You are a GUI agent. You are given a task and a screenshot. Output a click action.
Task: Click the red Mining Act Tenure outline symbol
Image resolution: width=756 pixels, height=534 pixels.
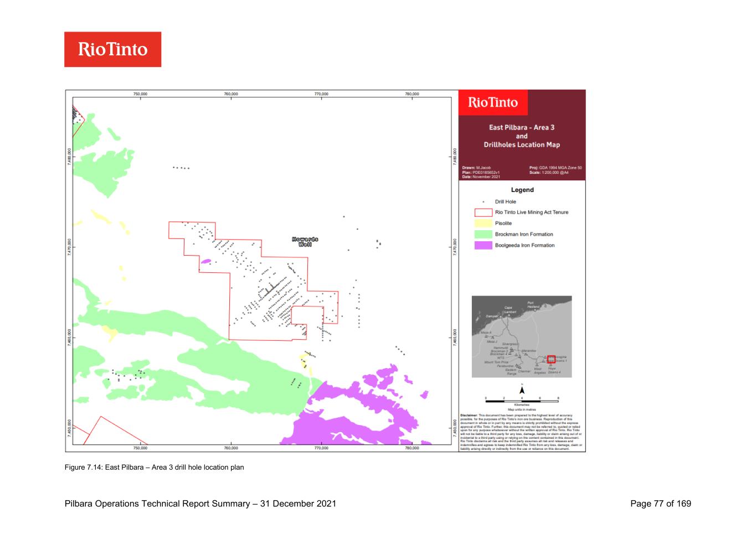pos(484,212)
